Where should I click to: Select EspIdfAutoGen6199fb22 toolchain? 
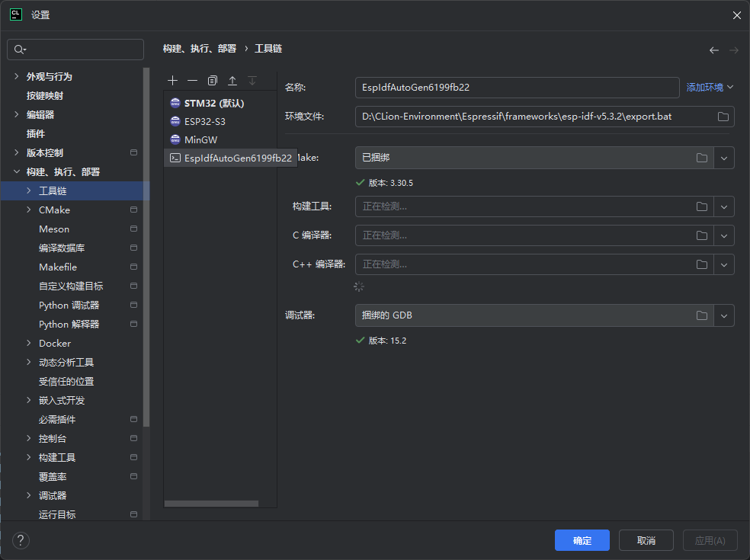click(230, 158)
